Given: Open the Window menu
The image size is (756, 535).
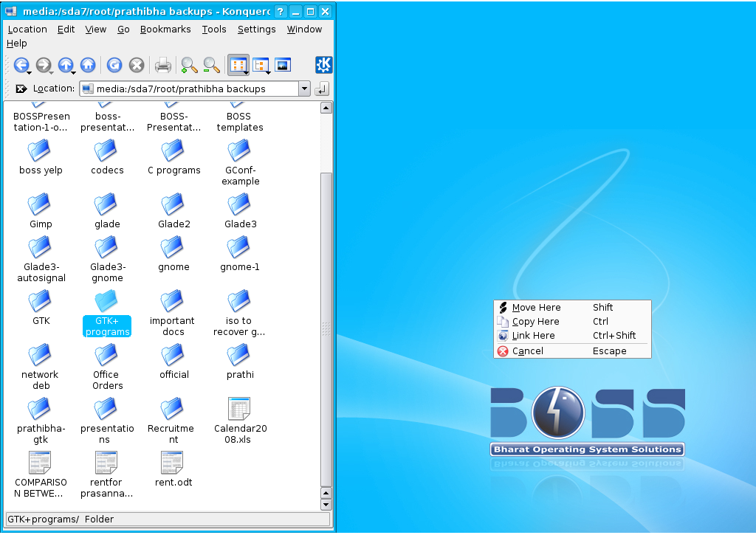Looking at the screenshot, I should coord(304,30).
